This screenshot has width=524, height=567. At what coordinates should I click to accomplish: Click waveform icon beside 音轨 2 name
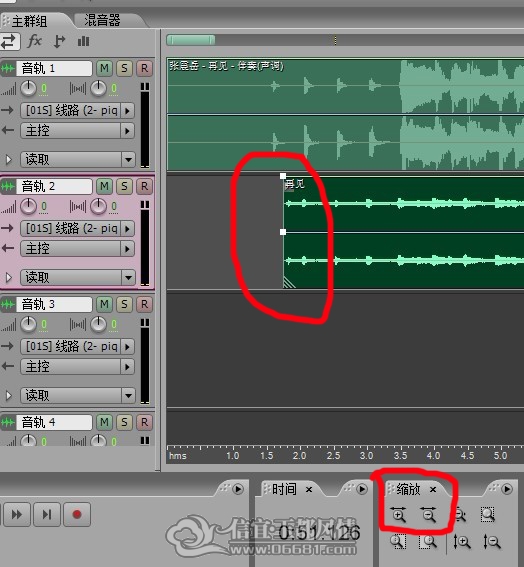tap(8, 186)
